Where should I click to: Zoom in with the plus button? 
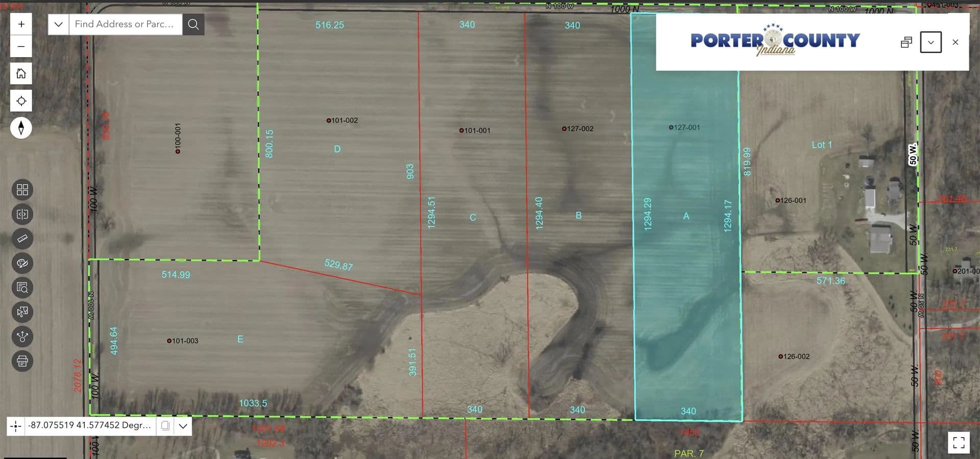click(x=21, y=24)
